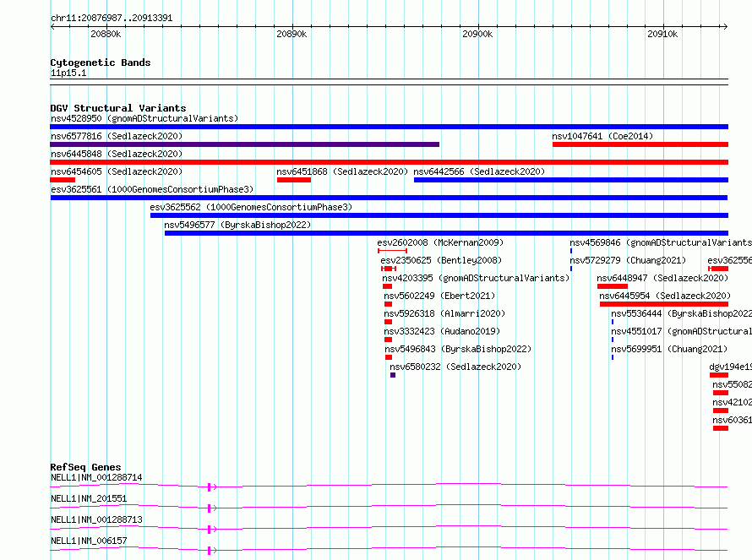Click the exon arrow on NELL1|NM_001288714
The height and width of the screenshot is (560, 752).
(212, 487)
